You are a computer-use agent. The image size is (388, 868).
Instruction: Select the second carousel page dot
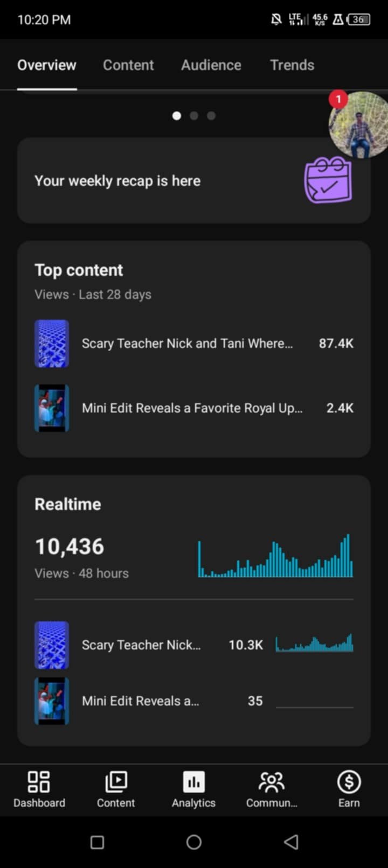194,116
